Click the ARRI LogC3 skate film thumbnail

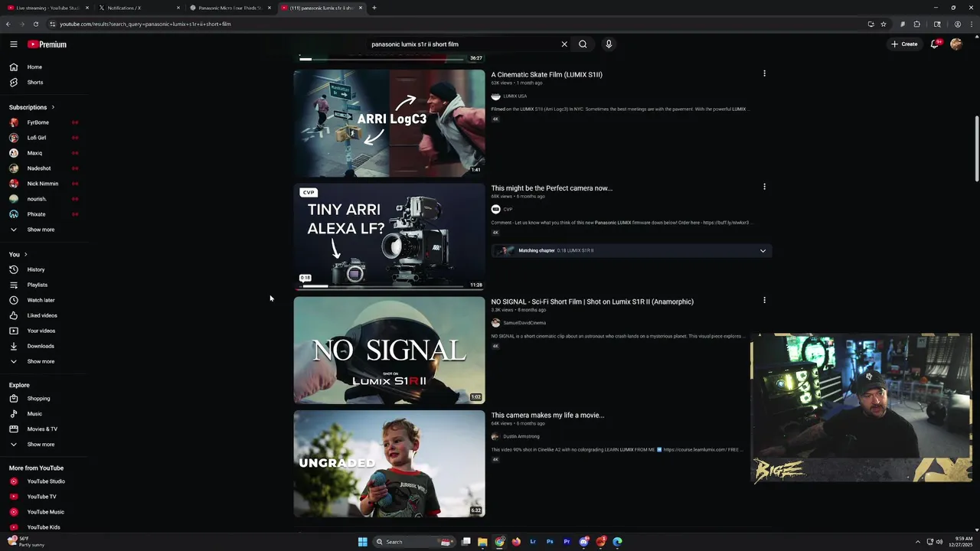coord(389,123)
